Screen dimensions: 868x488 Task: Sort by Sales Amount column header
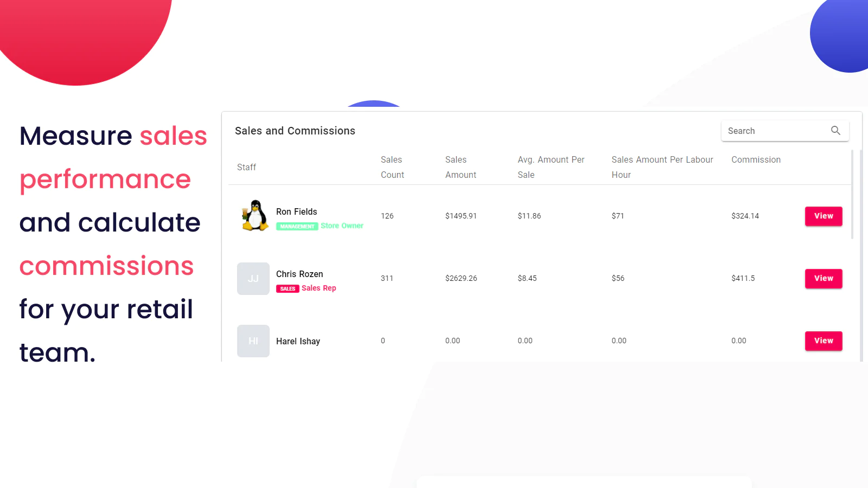461,167
